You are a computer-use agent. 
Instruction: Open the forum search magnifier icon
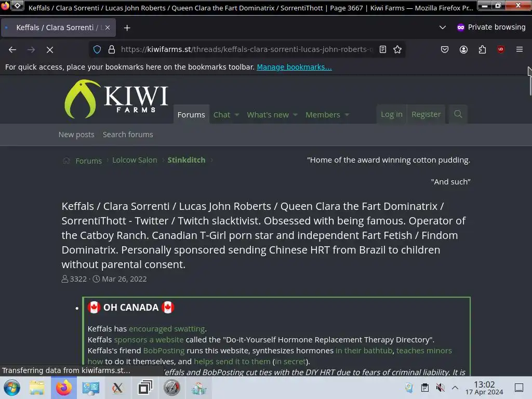[458, 114]
